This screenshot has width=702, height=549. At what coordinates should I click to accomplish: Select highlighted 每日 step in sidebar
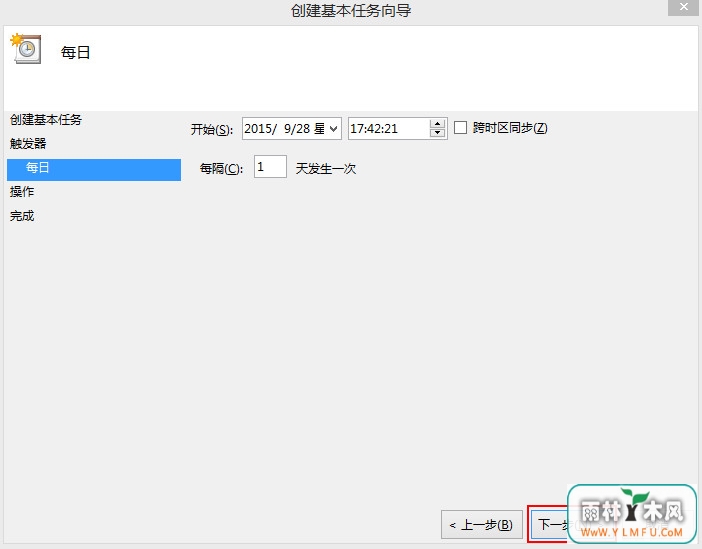tap(94, 169)
